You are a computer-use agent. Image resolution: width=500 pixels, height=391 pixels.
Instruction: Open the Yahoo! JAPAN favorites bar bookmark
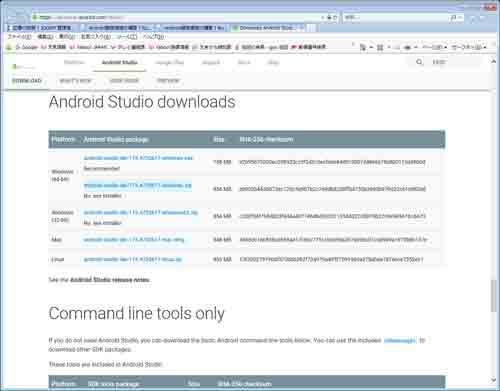[89, 48]
